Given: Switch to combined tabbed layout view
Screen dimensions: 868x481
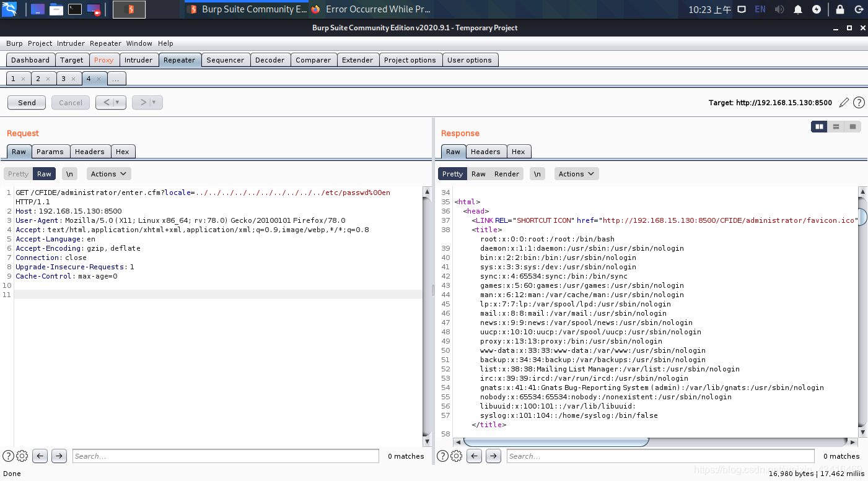Looking at the screenshot, I should pyautogui.click(x=853, y=126).
